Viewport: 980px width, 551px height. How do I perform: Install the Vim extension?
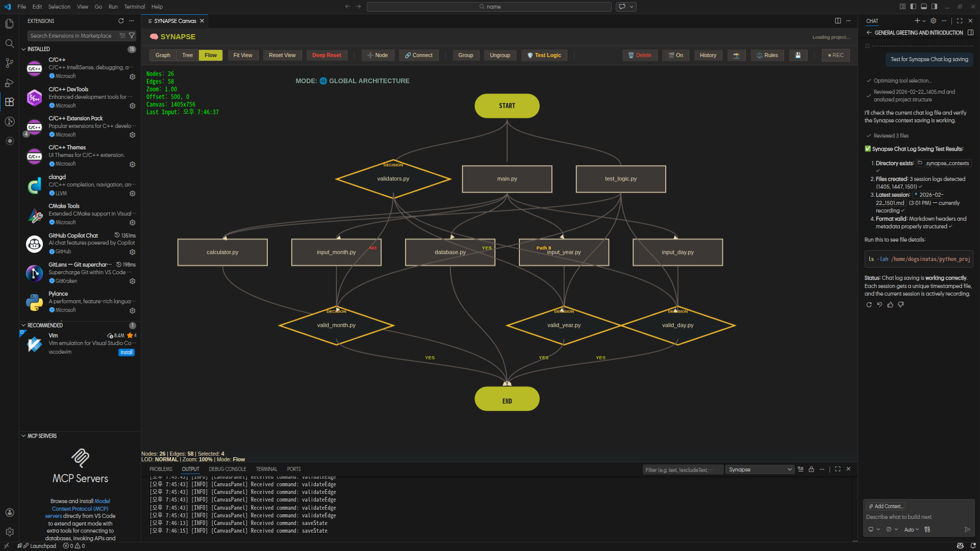click(x=126, y=352)
